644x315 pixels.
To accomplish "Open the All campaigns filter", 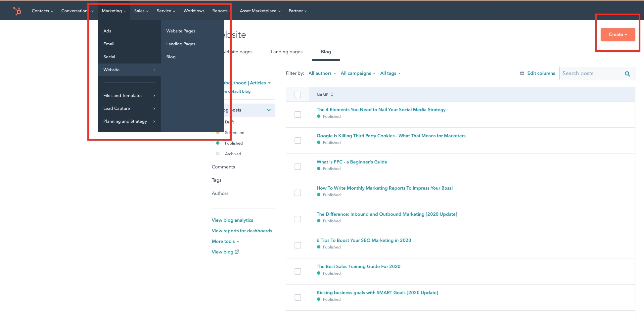I will pyautogui.click(x=358, y=73).
